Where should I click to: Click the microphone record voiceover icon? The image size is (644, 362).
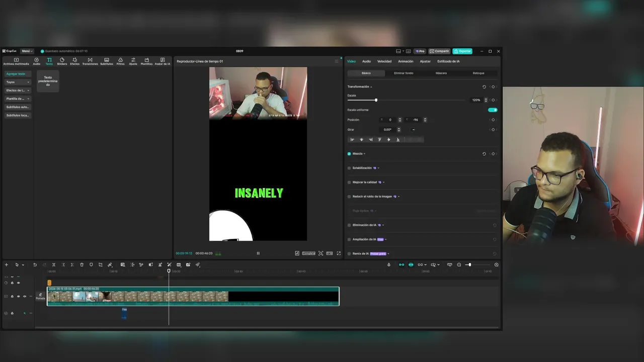click(388, 265)
